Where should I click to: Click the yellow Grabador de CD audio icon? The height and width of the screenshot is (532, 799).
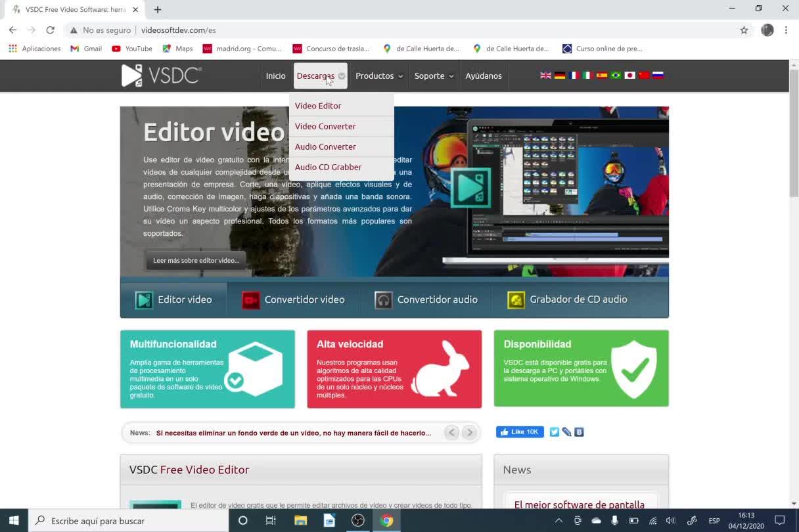[516, 300]
